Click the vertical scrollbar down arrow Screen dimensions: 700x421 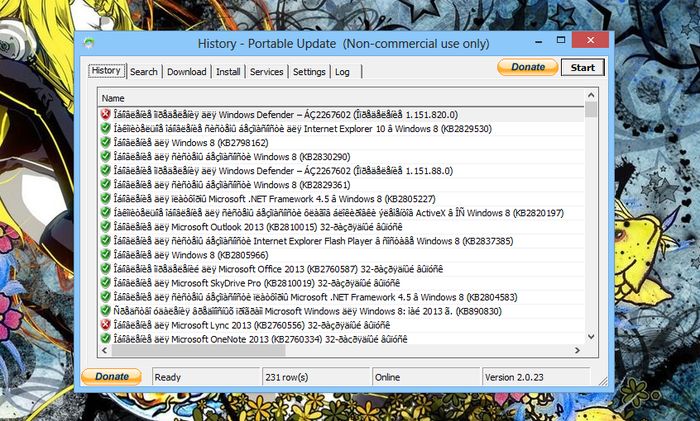(591, 337)
